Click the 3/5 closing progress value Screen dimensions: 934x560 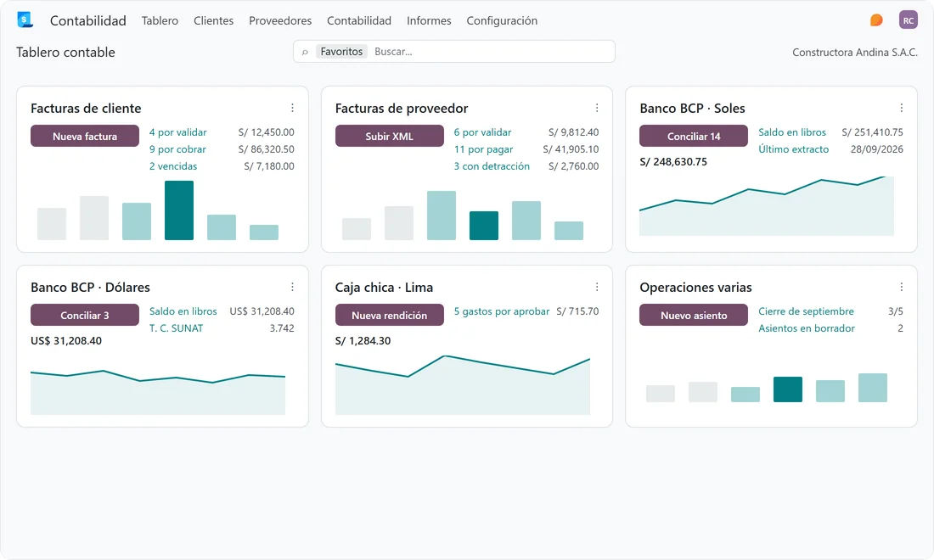click(895, 311)
